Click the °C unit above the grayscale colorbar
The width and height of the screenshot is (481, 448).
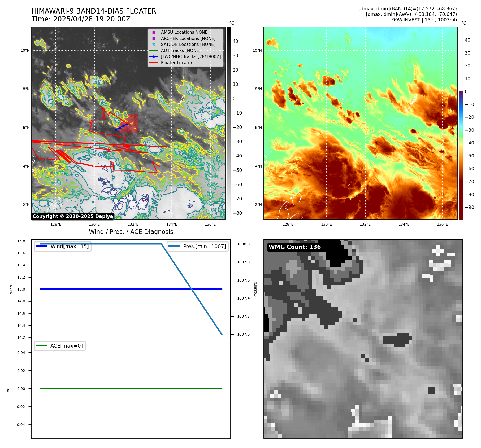232,23
